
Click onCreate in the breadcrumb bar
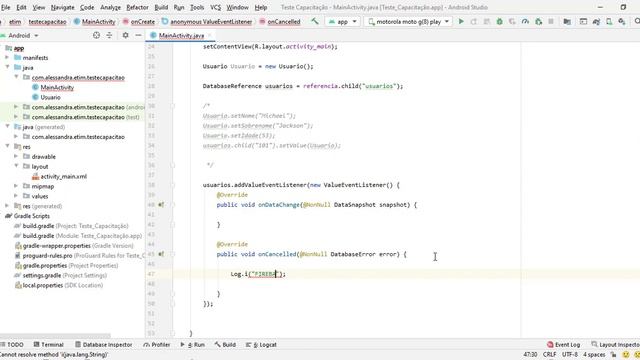(139, 22)
